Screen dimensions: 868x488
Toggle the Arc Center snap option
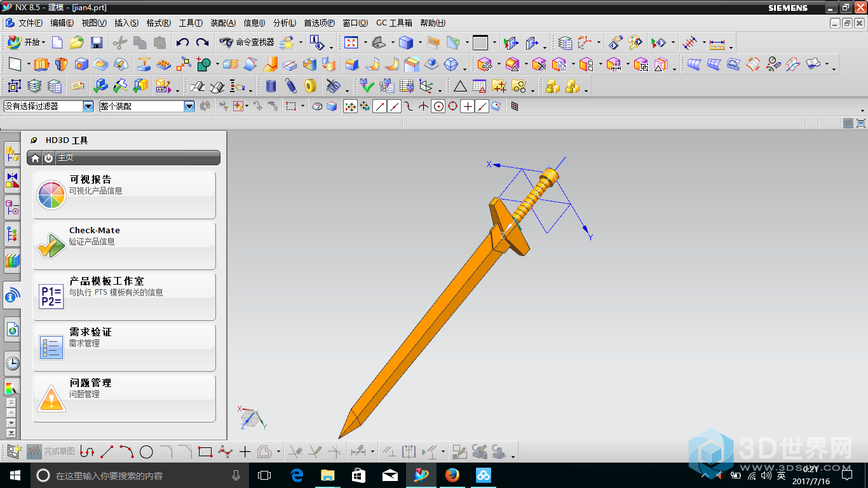[x=438, y=107]
